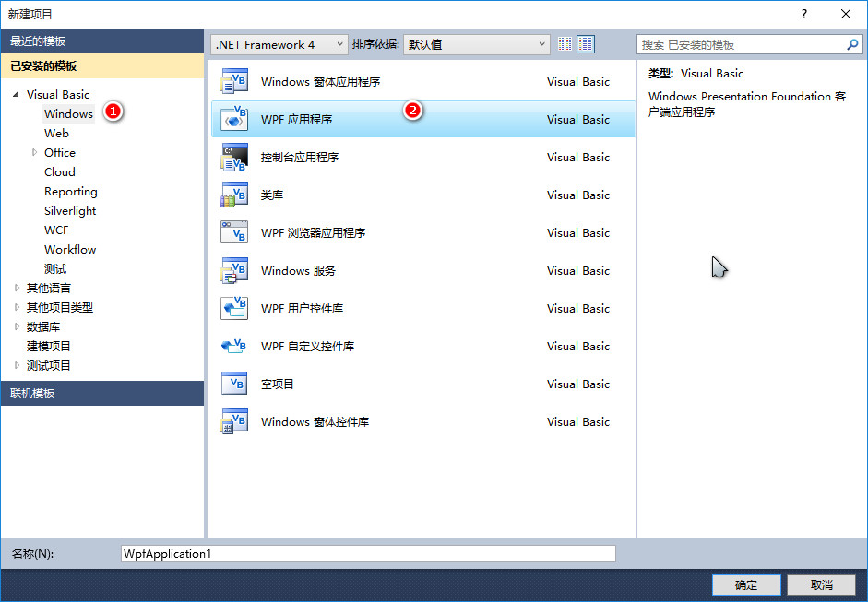The width and height of the screenshot is (868, 602).
Task: Select 建模项目 in the tree
Action: [49, 346]
